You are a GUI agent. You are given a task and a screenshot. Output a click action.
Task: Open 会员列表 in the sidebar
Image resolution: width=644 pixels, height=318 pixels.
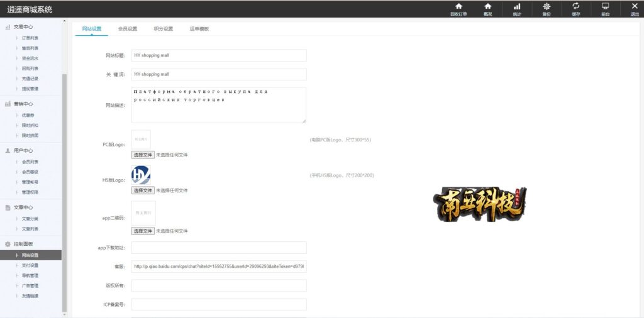click(x=30, y=162)
